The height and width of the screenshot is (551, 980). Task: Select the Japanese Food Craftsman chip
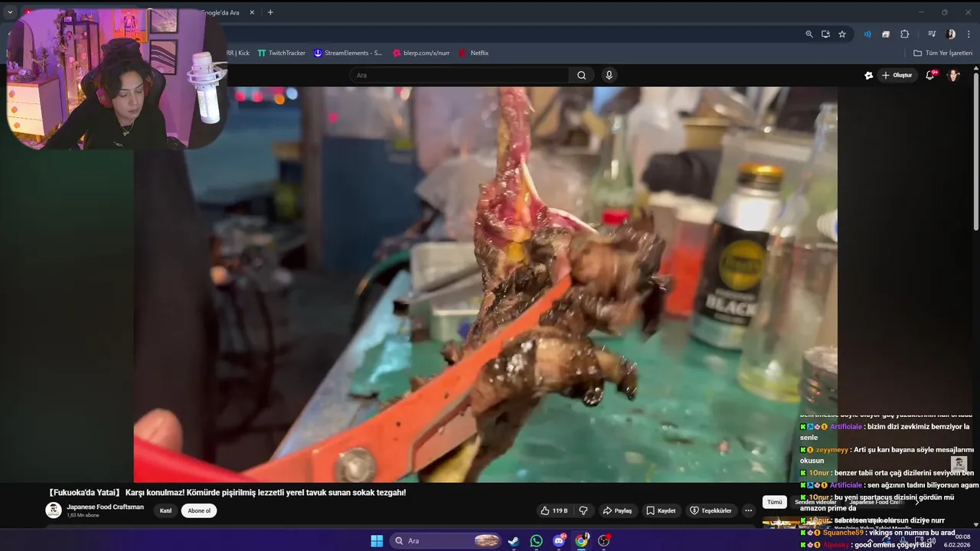(x=875, y=502)
